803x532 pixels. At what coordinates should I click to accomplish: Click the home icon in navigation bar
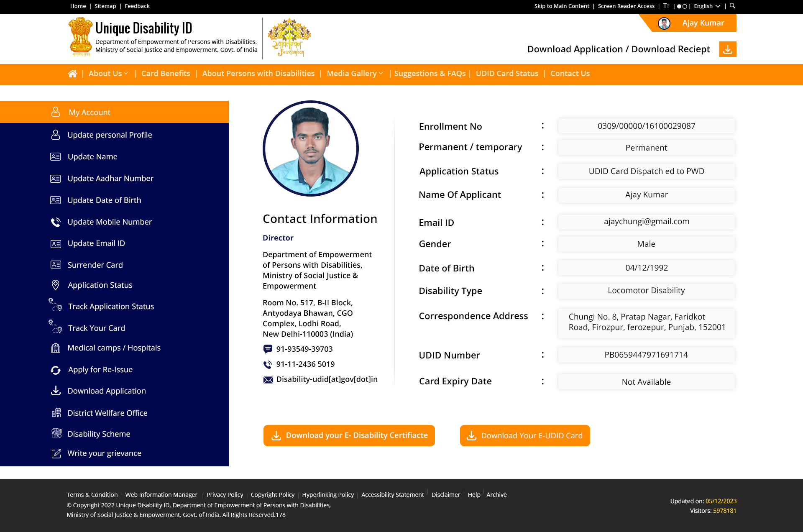tap(72, 74)
